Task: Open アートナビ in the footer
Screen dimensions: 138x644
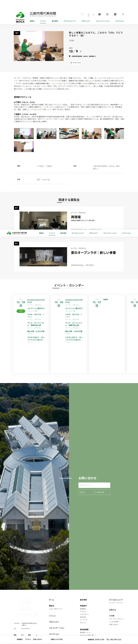Action: pyautogui.click(x=84, y=620)
